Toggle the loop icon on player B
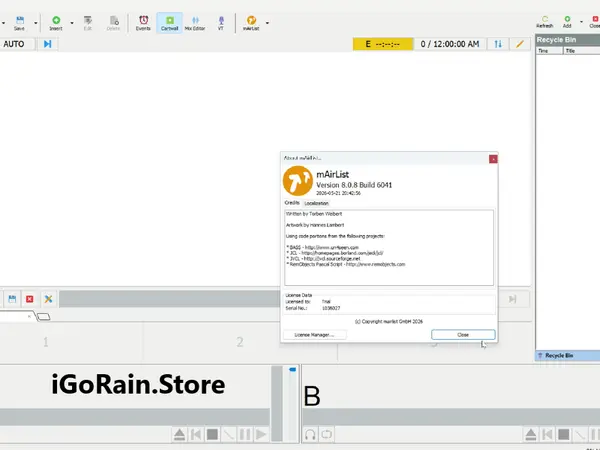This screenshot has width=600, height=450. (326, 434)
